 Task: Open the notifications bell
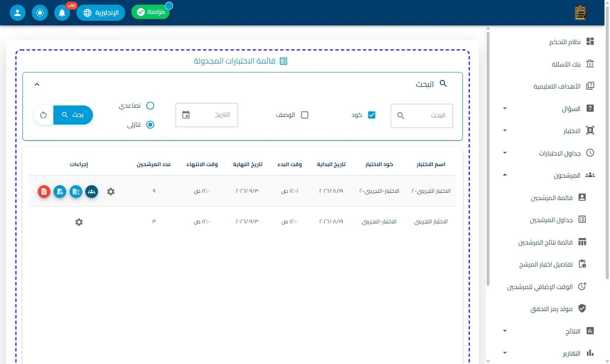[62, 13]
